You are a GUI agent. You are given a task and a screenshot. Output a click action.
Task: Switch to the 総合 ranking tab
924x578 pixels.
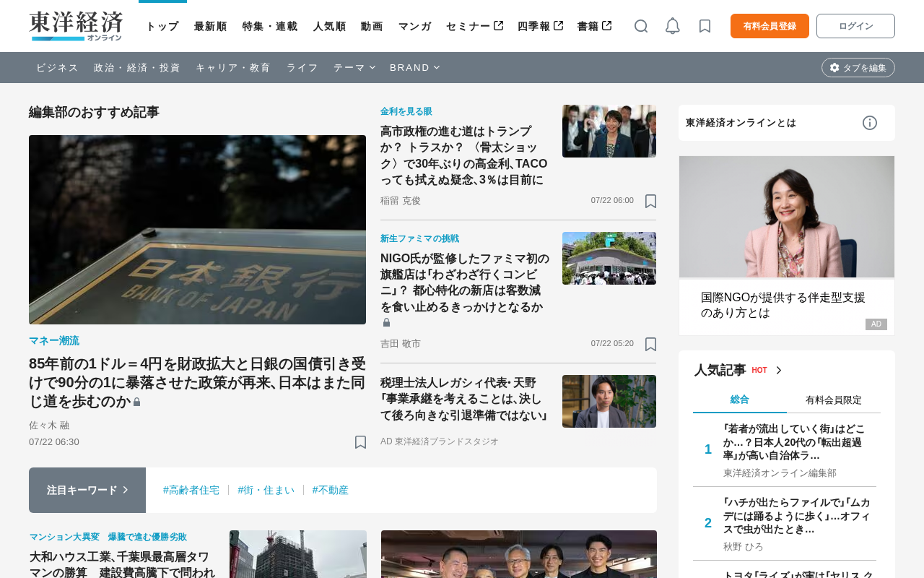pyautogui.click(x=740, y=400)
